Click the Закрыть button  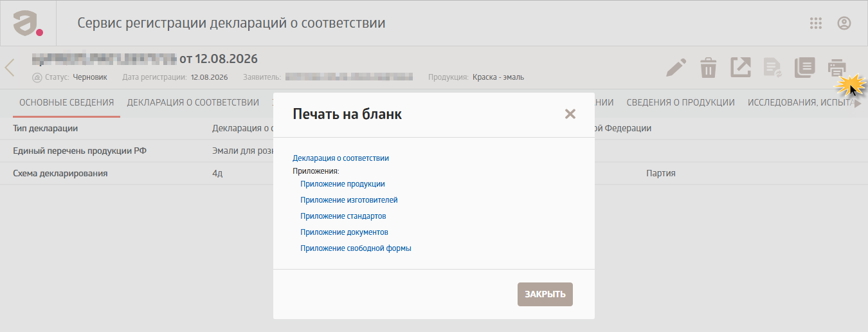(545, 294)
